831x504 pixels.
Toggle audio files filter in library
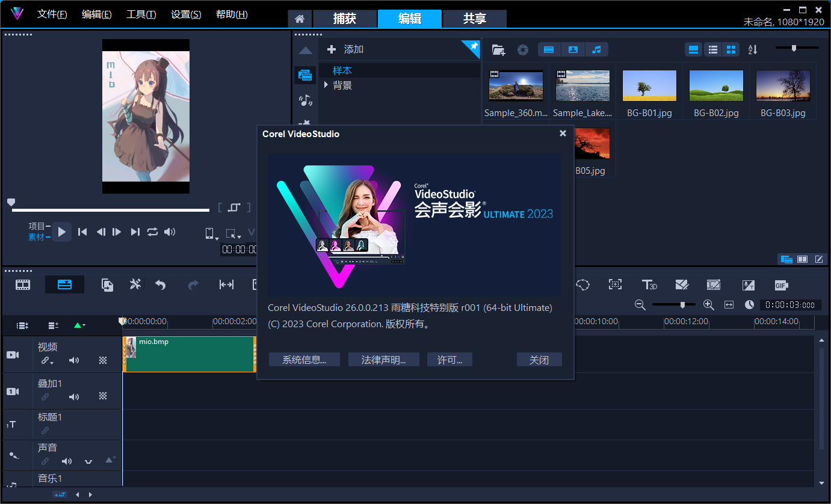point(596,49)
